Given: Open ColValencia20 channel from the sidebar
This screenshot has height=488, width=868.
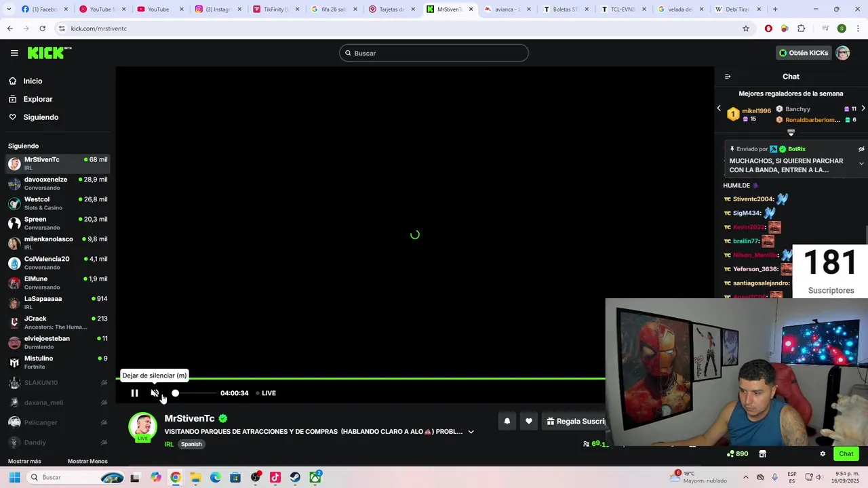Looking at the screenshot, I should 58,263.
